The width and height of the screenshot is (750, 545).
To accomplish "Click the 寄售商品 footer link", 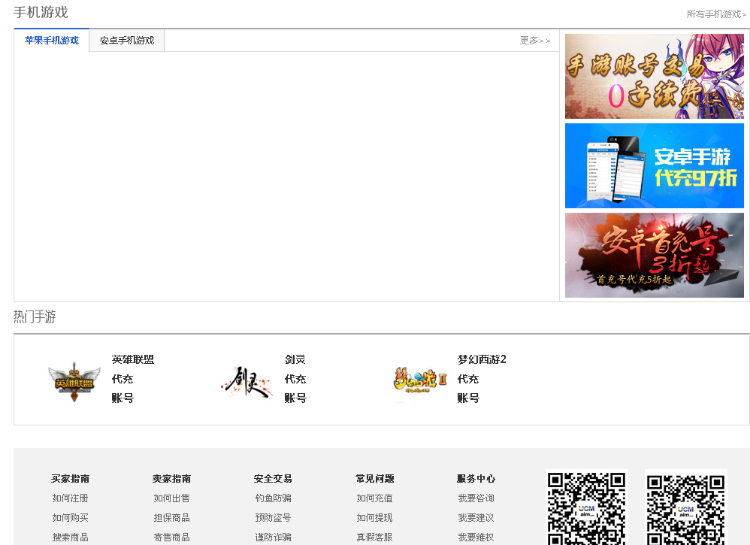I will coord(172,537).
